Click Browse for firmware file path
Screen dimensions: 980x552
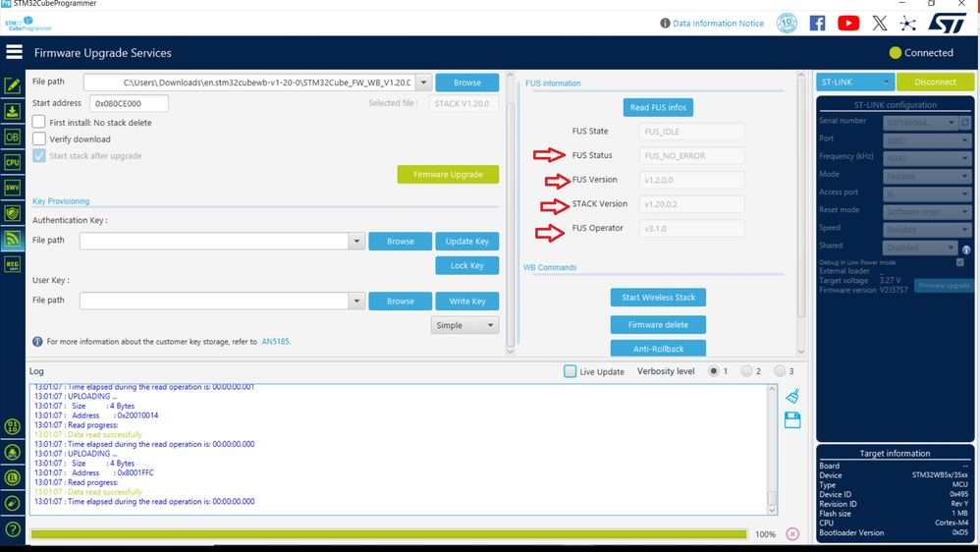(x=466, y=83)
